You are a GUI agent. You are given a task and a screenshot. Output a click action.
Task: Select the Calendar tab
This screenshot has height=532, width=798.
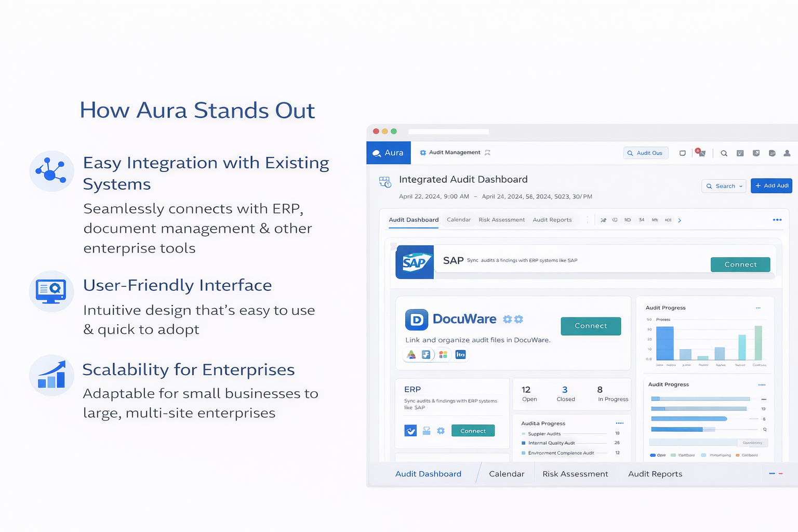458,220
